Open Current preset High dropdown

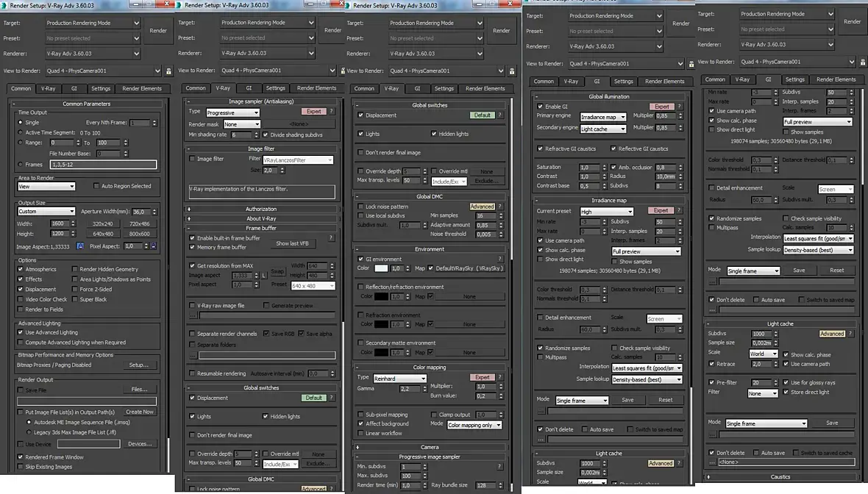[606, 211]
